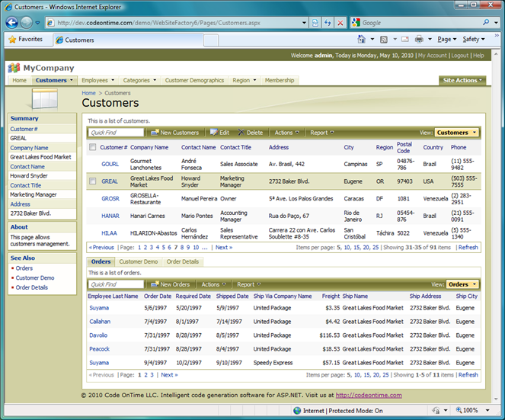Click the Favorites star icon

pos(12,39)
